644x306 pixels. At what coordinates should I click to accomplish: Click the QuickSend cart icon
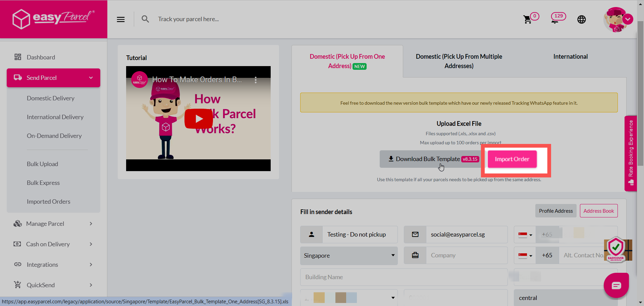pos(18,285)
